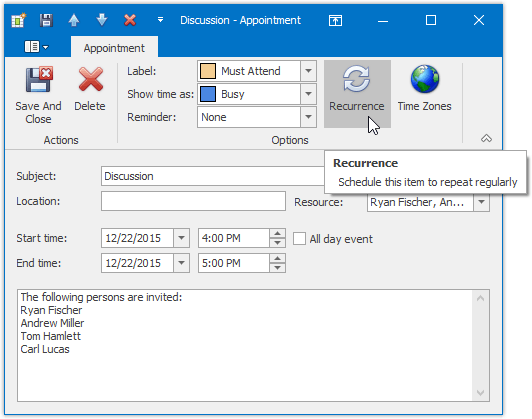This screenshot has height=419, width=532.
Task: Click the red delete icon in title bar
Action: [x=130, y=20]
